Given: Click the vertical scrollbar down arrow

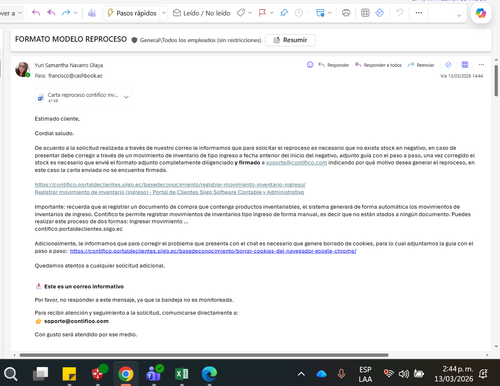Looking at the screenshot, I should pyautogui.click(x=496, y=346).
